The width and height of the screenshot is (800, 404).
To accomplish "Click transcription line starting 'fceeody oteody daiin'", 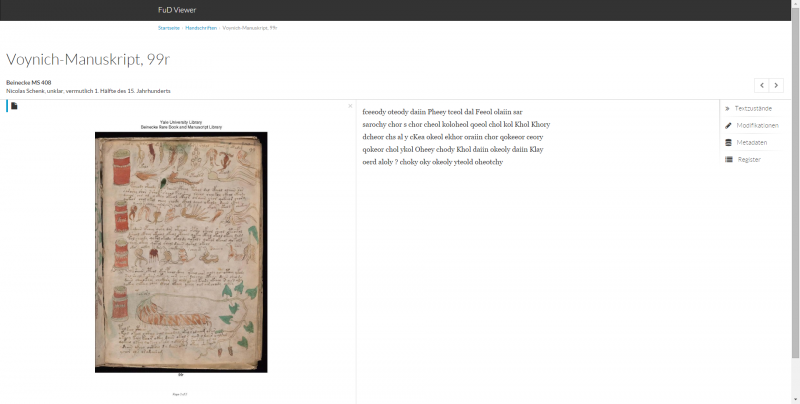I will point(442,112).
